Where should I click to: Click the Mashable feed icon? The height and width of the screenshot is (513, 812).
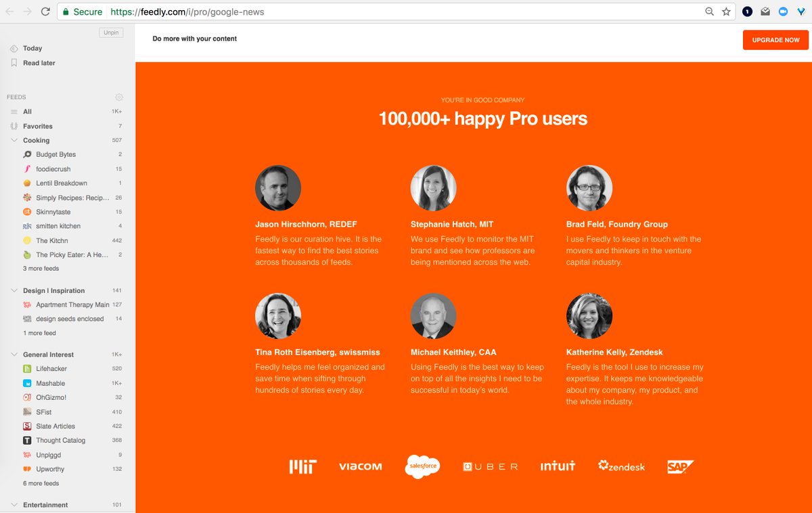27,383
